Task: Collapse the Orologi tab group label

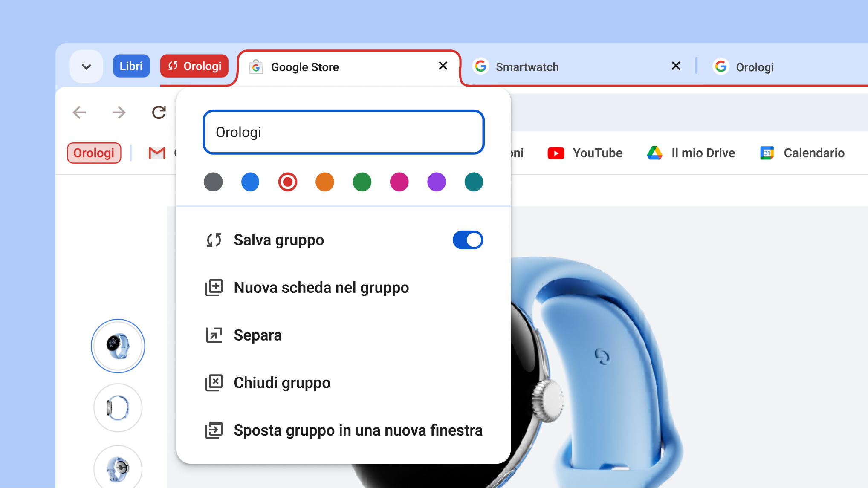Action: pyautogui.click(x=194, y=66)
